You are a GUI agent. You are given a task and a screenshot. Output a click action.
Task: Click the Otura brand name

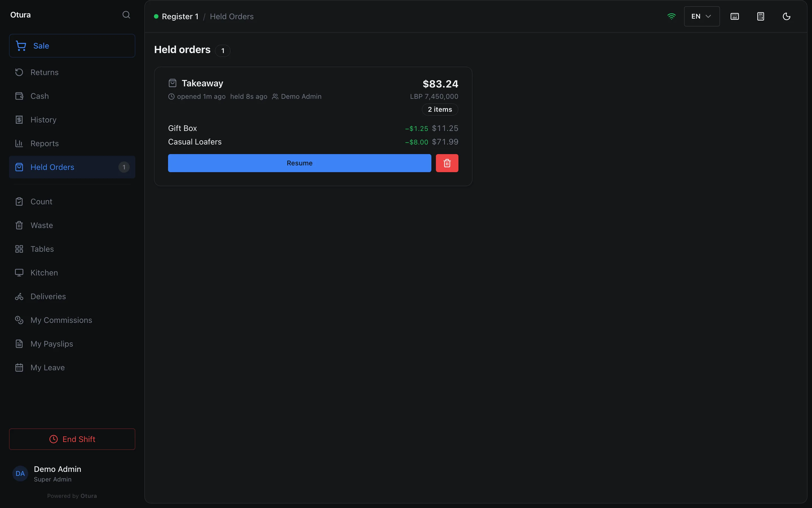tap(21, 15)
